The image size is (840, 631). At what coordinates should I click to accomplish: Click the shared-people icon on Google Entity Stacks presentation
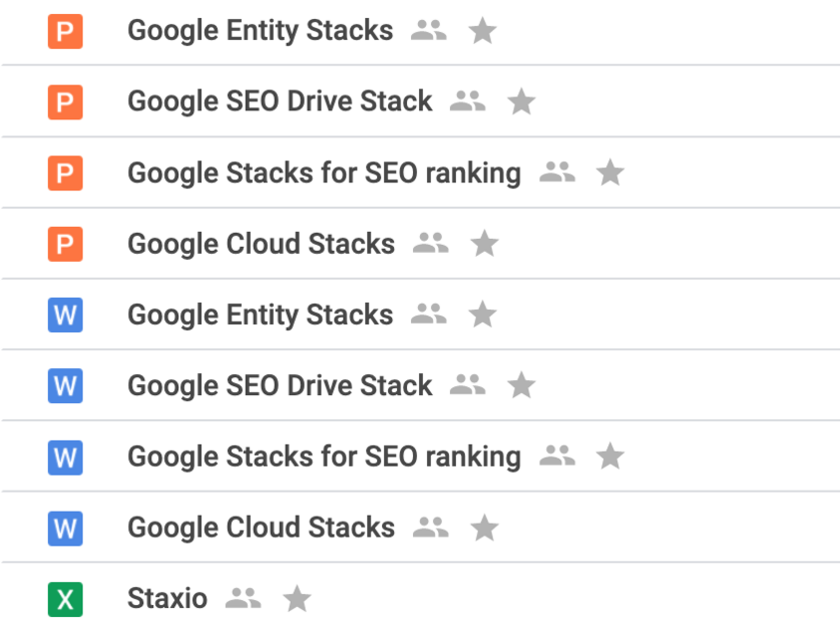coord(427,30)
